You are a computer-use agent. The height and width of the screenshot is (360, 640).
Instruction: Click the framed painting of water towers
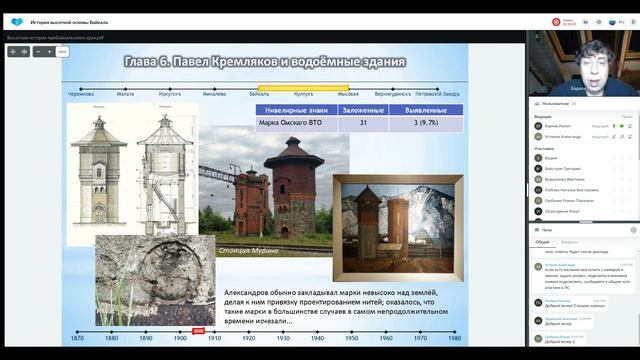pyautogui.click(x=398, y=228)
